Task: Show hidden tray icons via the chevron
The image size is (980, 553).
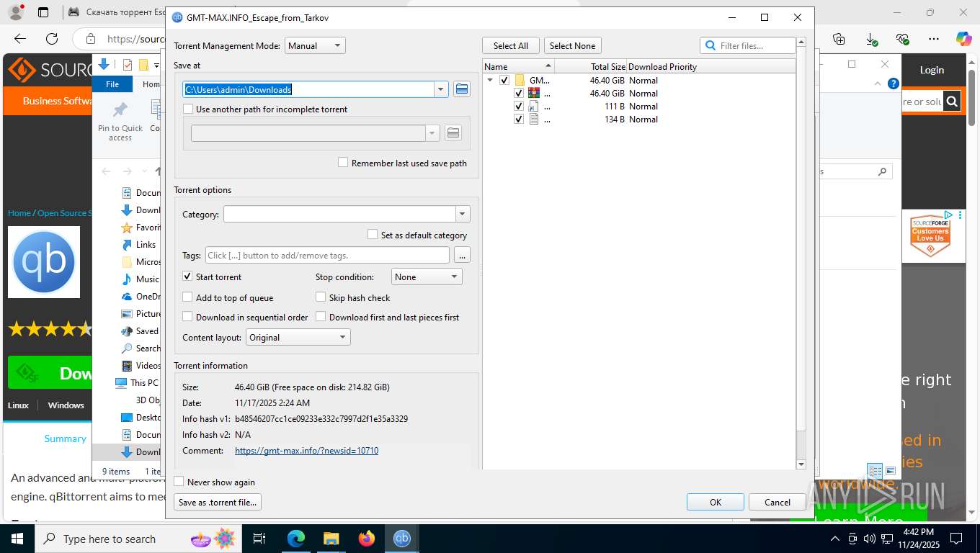Action: (835, 539)
